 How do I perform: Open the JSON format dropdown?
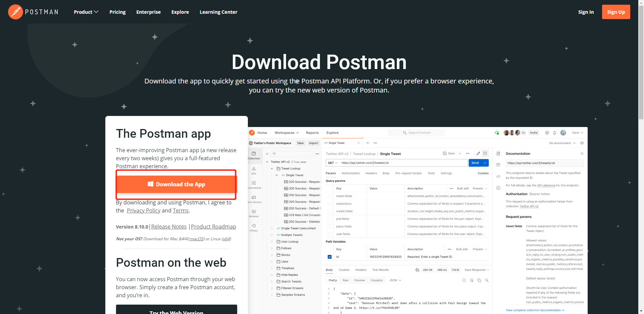point(395,280)
